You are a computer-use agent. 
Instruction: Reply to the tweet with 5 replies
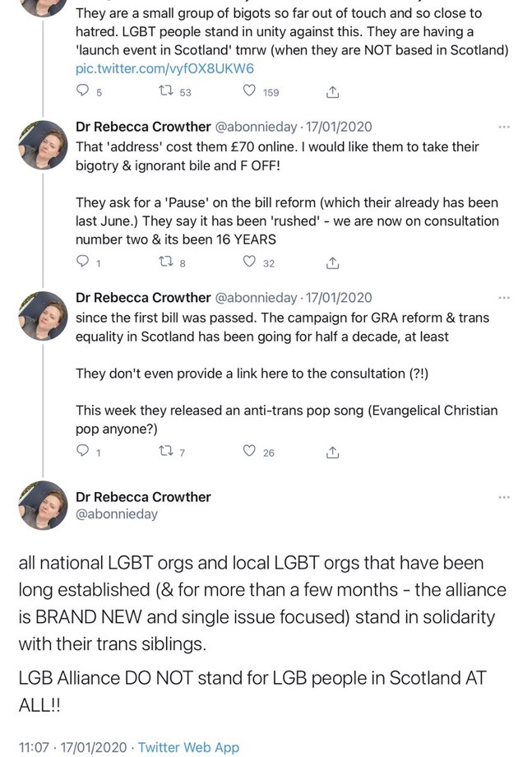point(82,92)
